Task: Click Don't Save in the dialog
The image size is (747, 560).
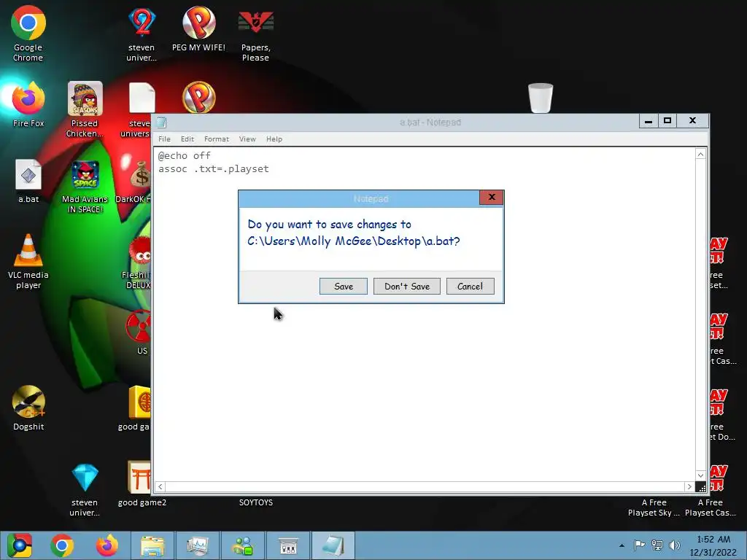Action: click(407, 286)
